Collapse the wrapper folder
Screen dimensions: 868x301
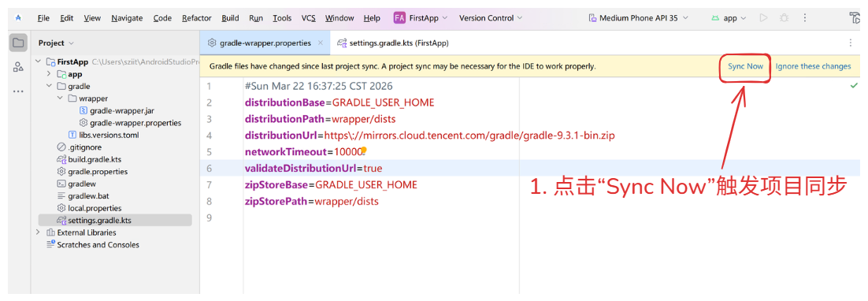coord(60,98)
